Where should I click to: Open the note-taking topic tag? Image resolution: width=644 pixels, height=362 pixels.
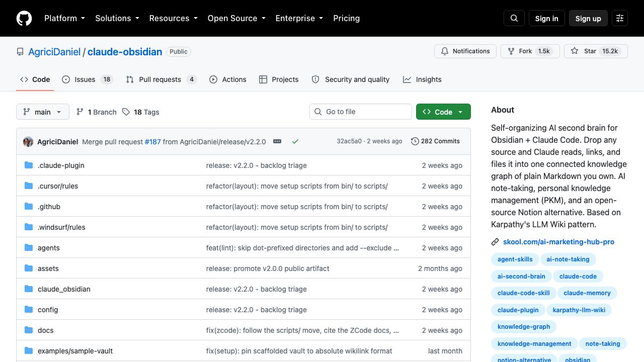point(603,344)
